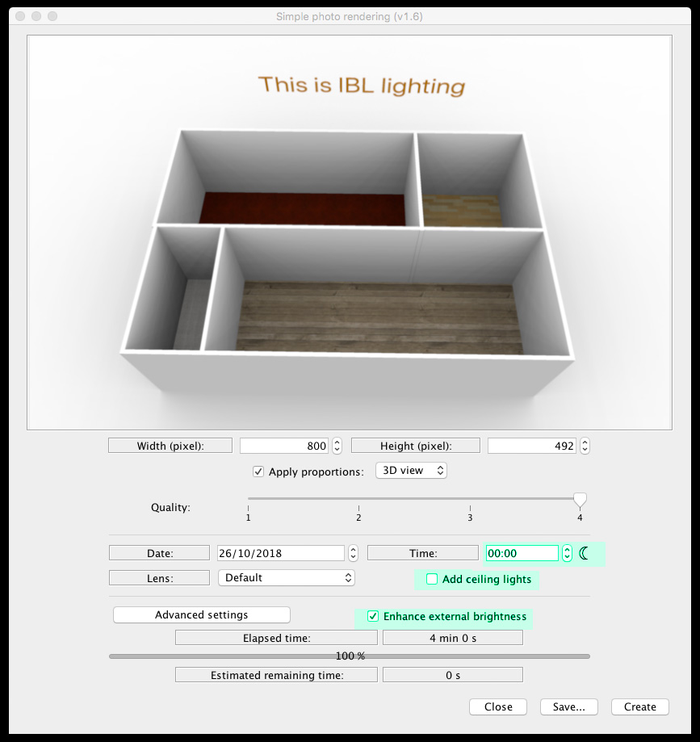This screenshot has height=742, width=700.
Task: Toggle Apply proportions checkbox
Action: tap(258, 472)
